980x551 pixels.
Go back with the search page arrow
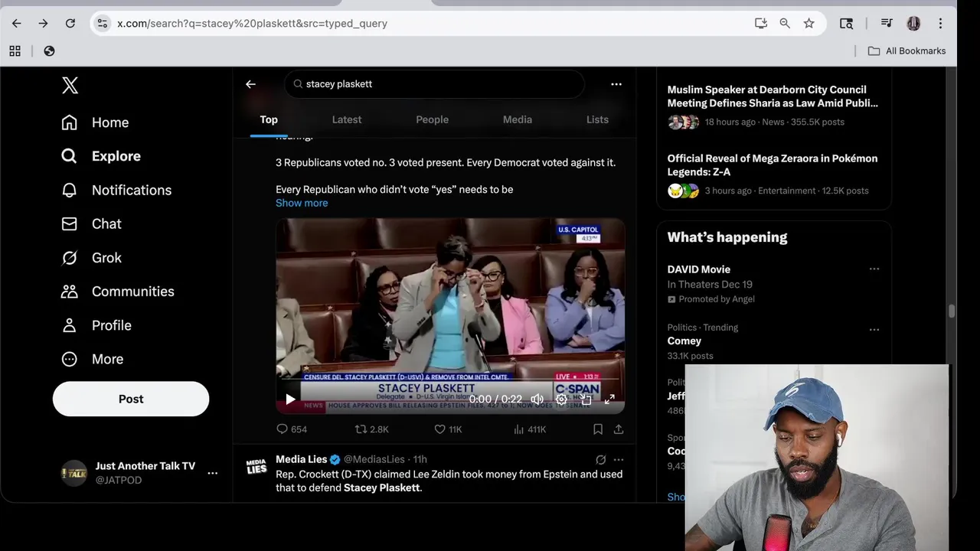coord(250,84)
